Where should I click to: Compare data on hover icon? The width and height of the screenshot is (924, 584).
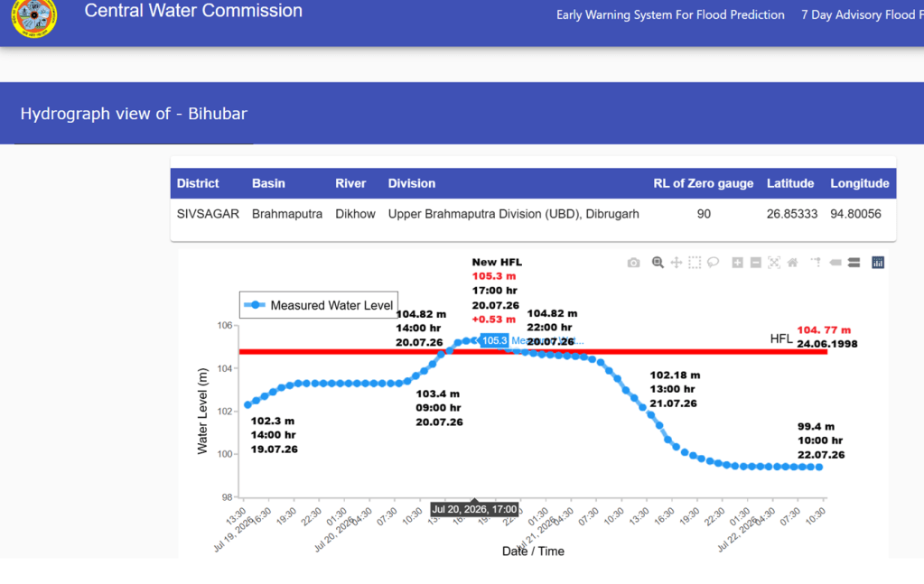coord(854,263)
